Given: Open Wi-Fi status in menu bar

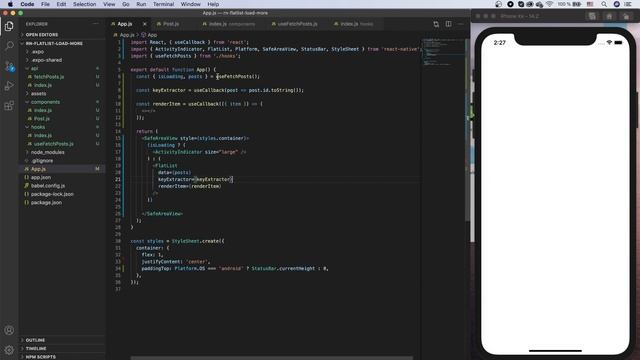Looking at the screenshot, I should click(549, 4).
